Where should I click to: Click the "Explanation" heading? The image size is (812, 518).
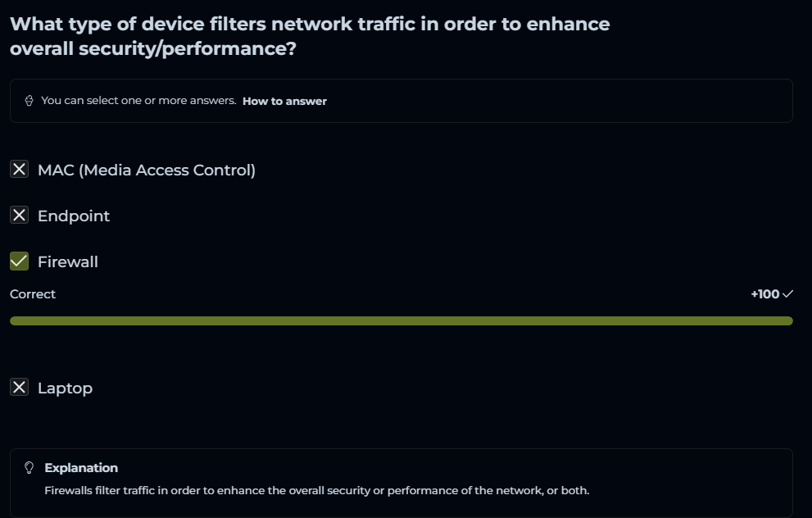pos(81,468)
